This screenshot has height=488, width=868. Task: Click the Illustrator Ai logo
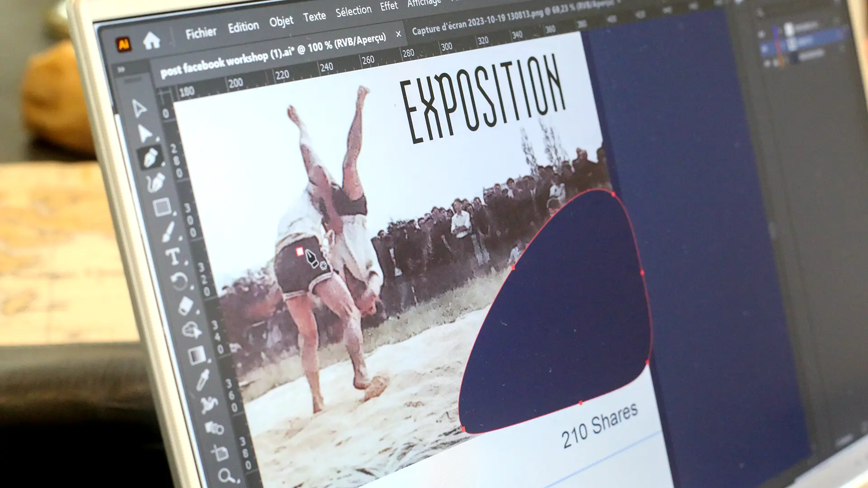coord(123,44)
